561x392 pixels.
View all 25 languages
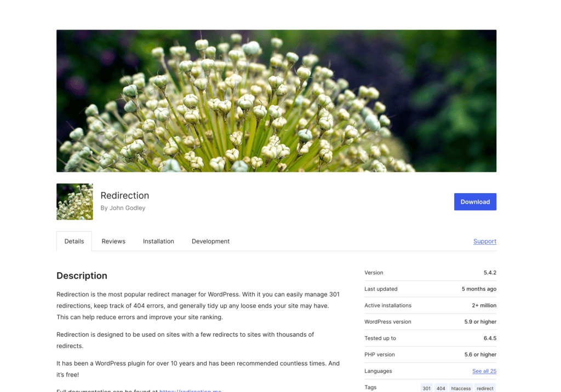pyautogui.click(x=484, y=371)
